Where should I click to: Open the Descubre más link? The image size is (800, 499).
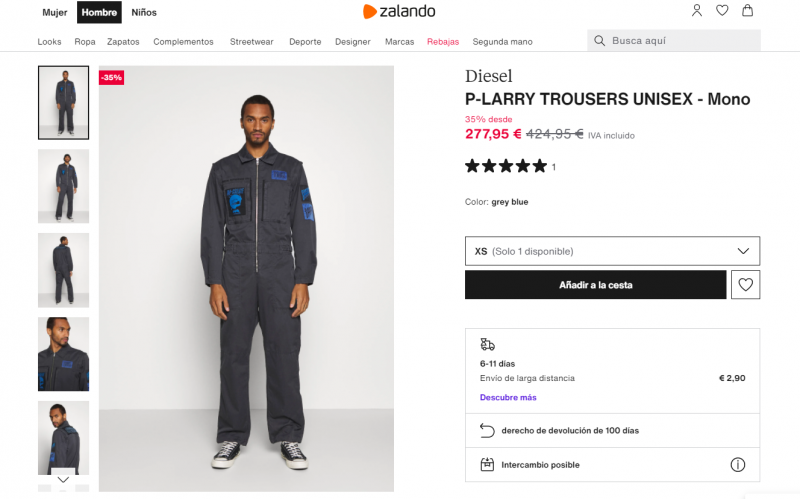pyautogui.click(x=508, y=397)
